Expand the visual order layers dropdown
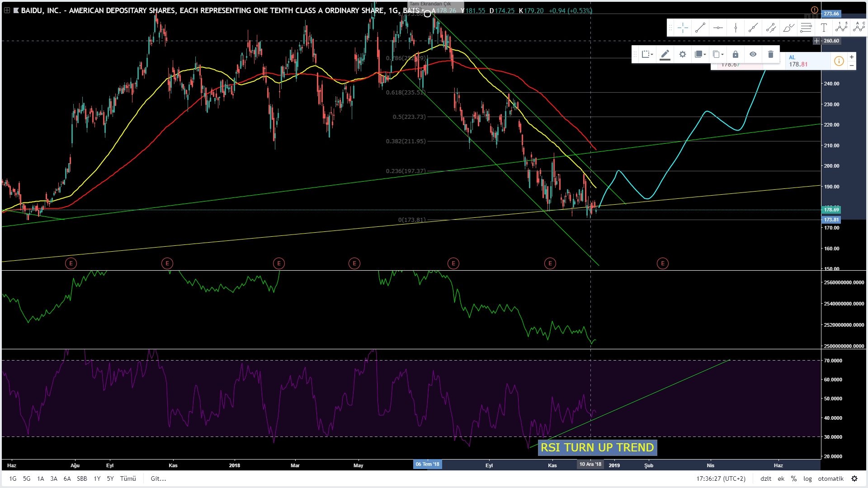 (x=700, y=55)
